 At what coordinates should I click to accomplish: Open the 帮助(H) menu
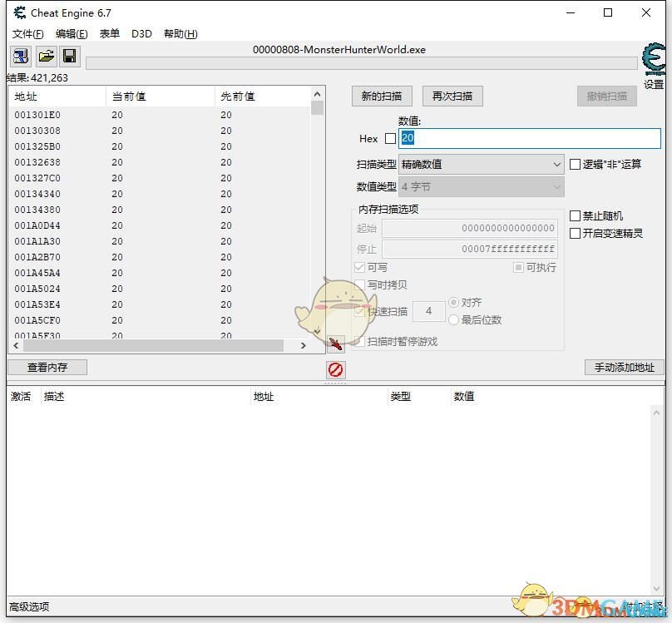tap(180, 34)
